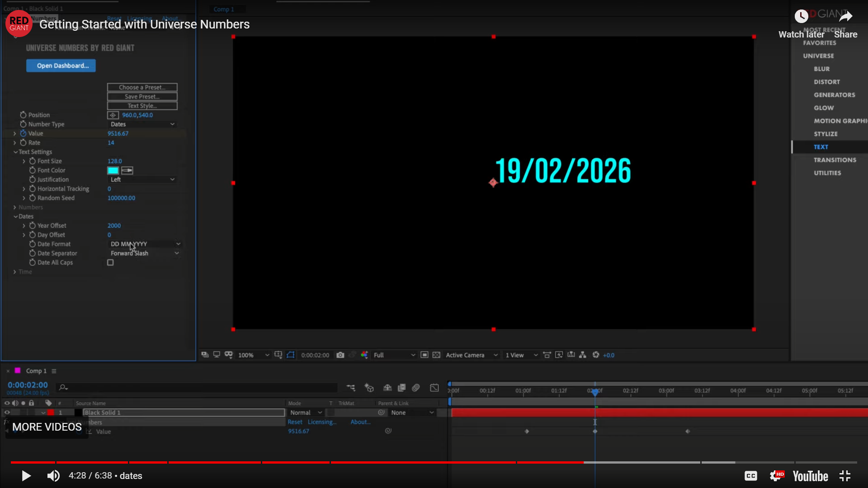This screenshot has width=868, height=488.
Task: Click the reset exposure icon
Action: point(596,355)
